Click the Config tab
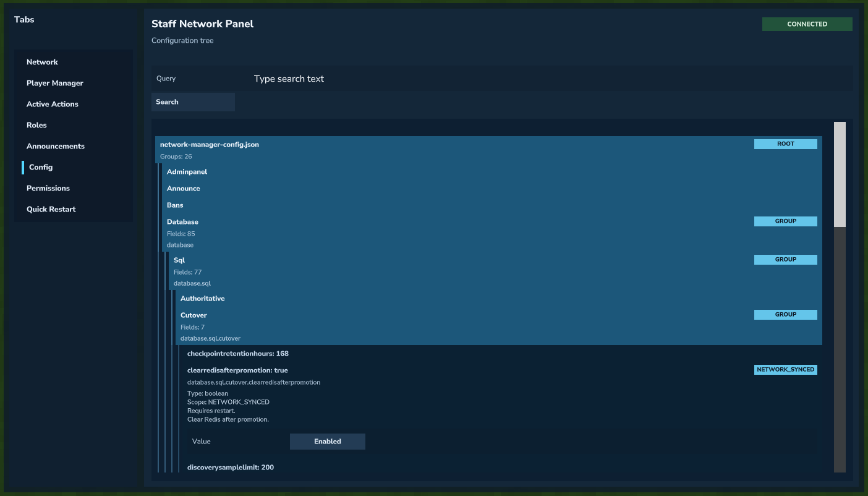868x496 pixels. [41, 168]
